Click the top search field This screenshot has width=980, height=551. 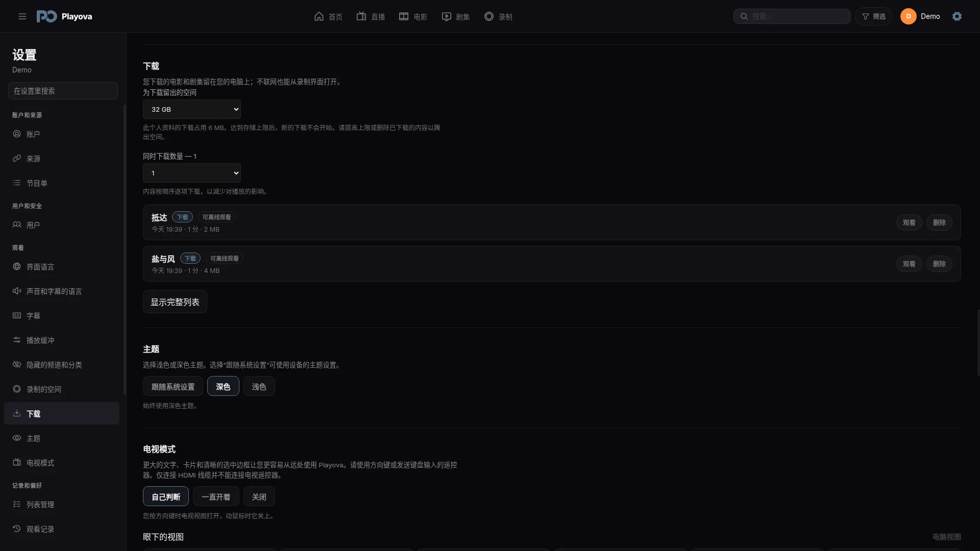point(792,16)
